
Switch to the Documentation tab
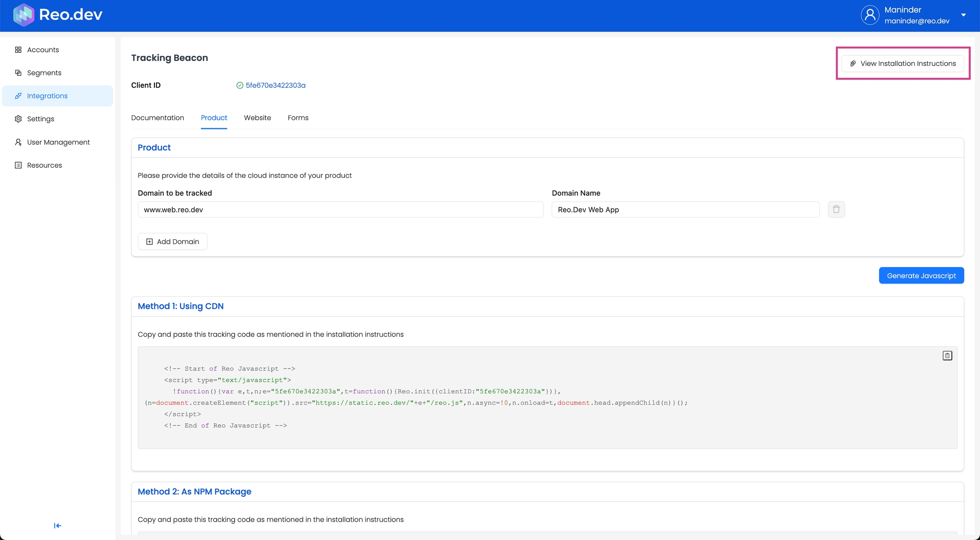pos(157,118)
